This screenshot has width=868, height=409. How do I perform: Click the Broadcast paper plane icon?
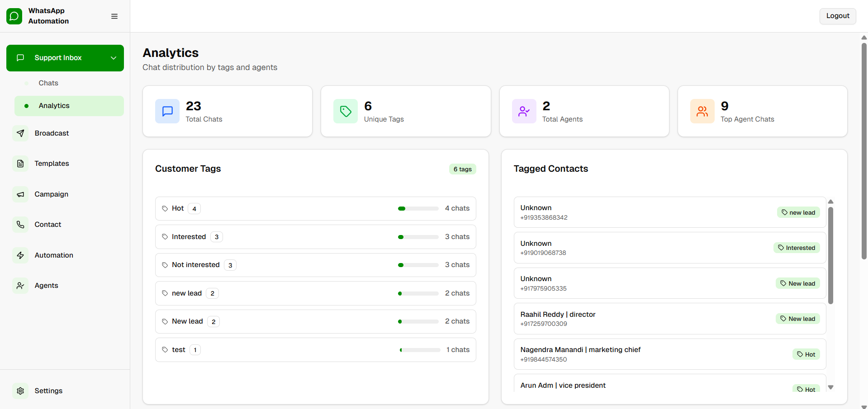click(20, 133)
